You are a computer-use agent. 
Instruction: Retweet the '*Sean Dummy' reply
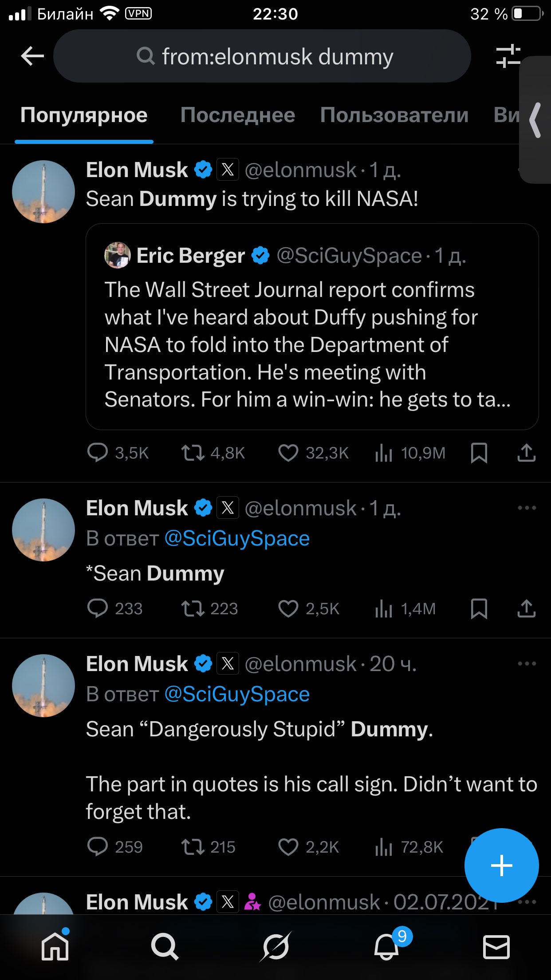(x=193, y=609)
